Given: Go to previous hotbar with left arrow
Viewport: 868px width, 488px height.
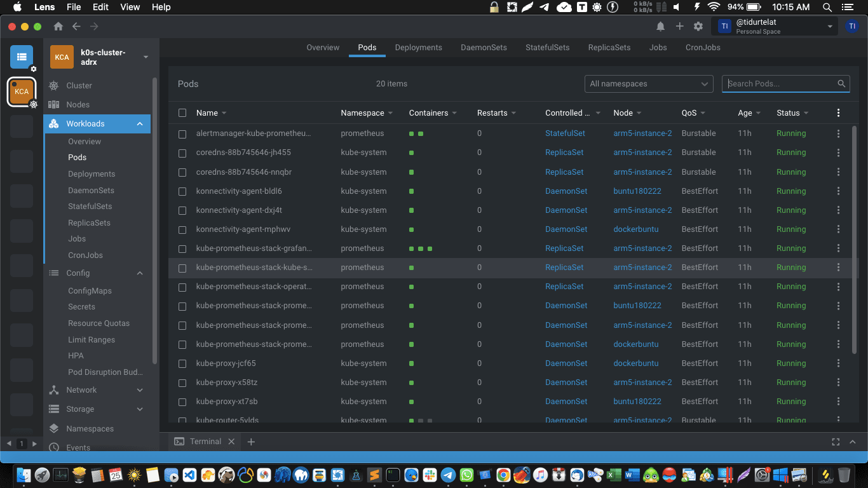Looking at the screenshot, I should (9, 444).
